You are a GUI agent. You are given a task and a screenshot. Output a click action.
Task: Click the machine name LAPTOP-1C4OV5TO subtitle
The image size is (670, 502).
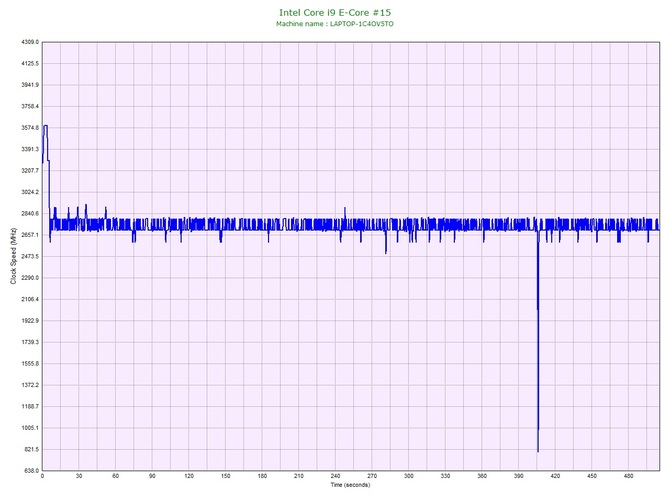click(335, 23)
